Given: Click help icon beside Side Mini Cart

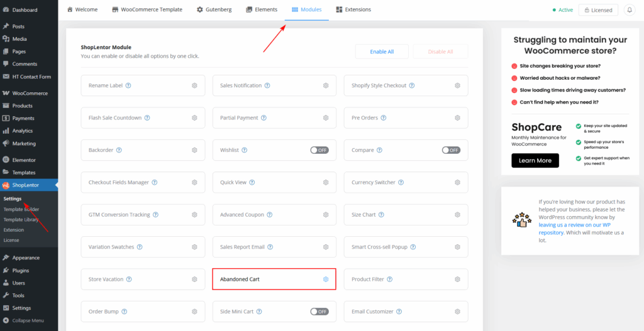Looking at the screenshot, I should tap(258, 312).
